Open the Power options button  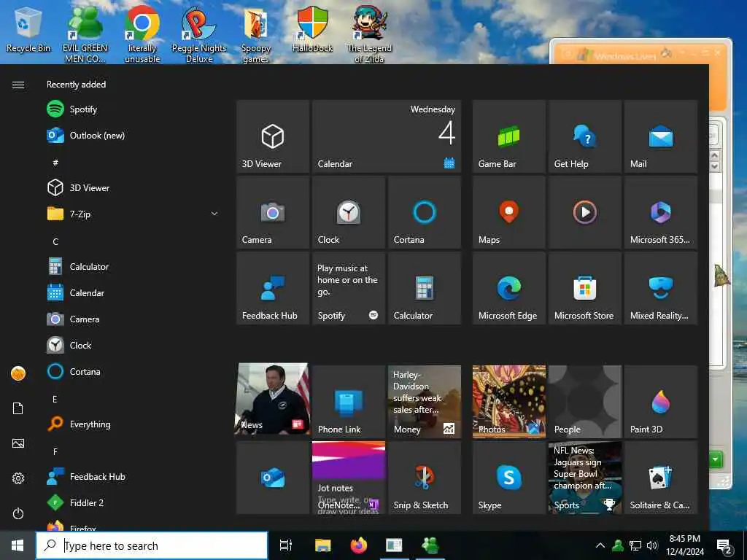(18, 513)
